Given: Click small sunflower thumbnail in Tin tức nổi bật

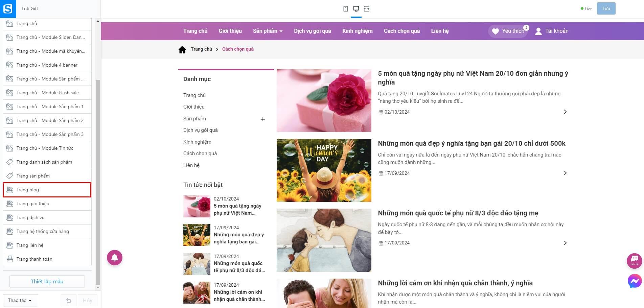Looking at the screenshot, I should (197, 235).
